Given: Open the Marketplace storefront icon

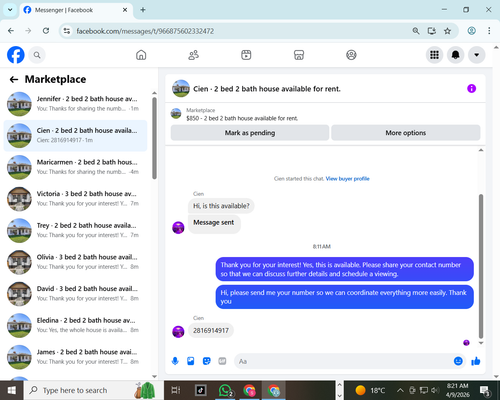Looking at the screenshot, I should tap(299, 55).
